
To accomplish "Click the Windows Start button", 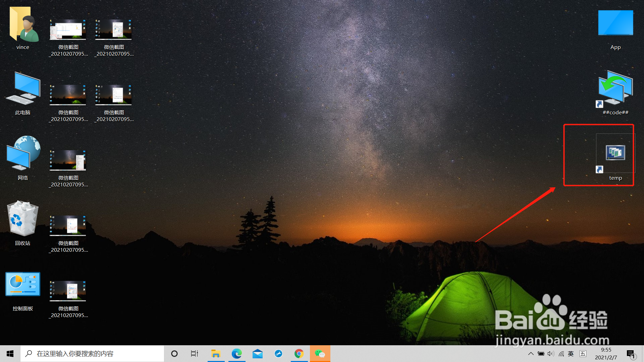I will pos(10,354).
